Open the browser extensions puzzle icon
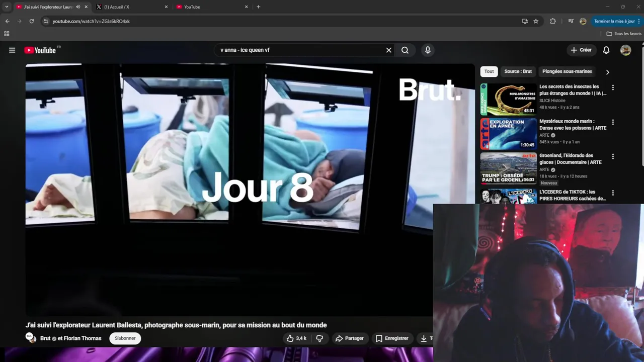 click(x=553, y=21)
